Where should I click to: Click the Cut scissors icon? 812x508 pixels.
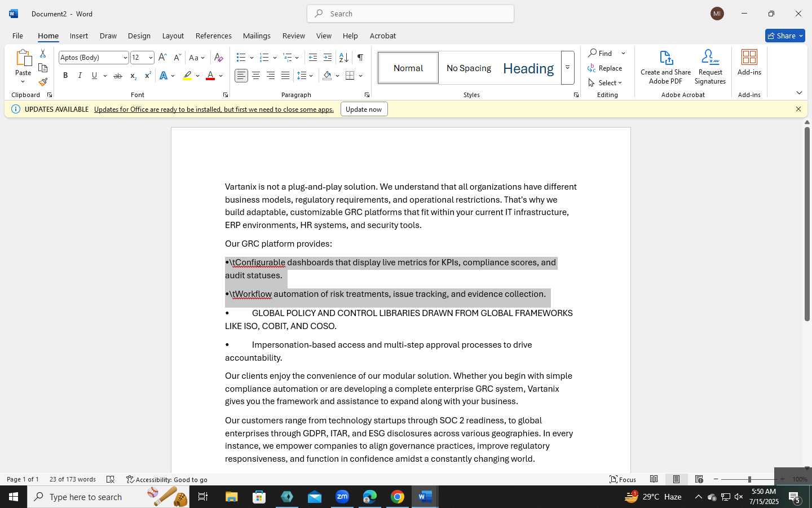point(43,54)
